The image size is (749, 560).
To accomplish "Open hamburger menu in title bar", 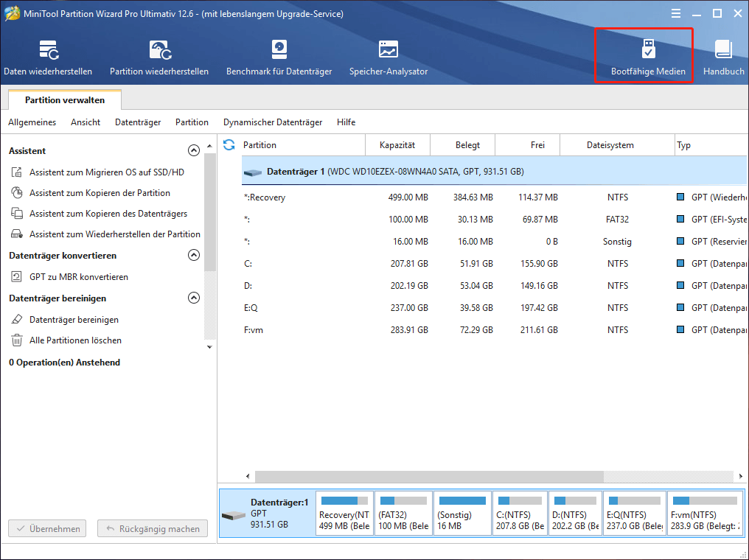I will point(675,13).
